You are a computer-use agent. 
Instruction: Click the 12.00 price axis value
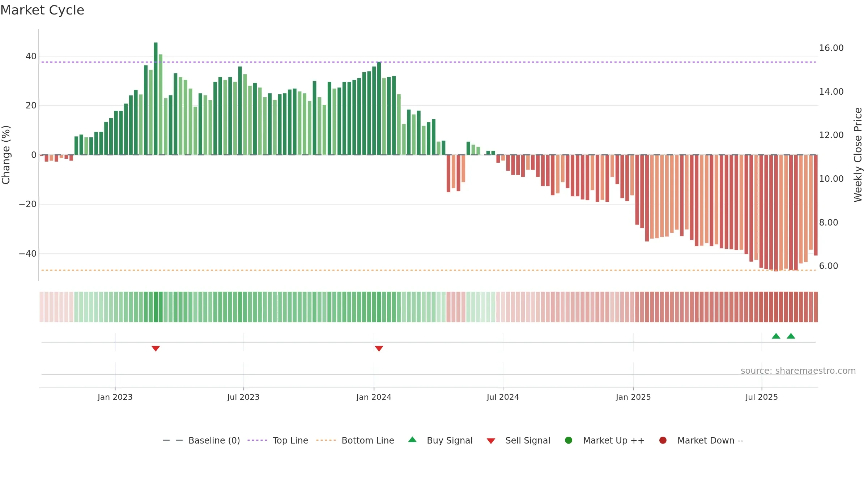[831, 135]
